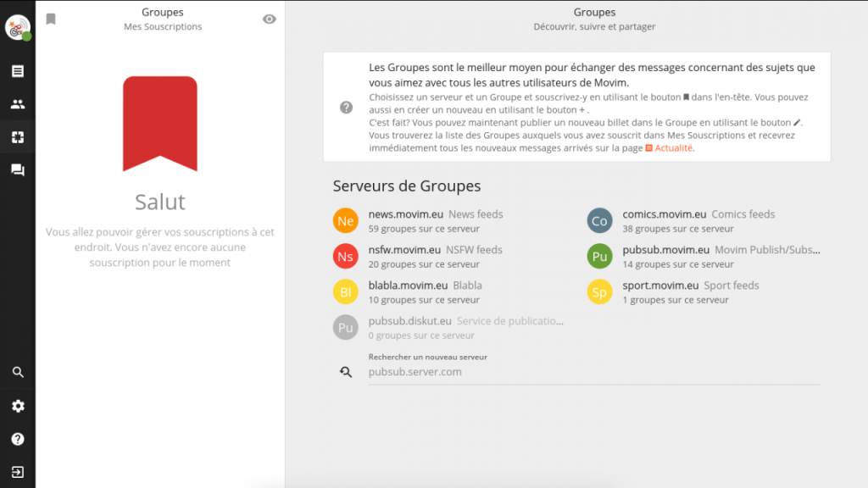The image size is (868, 488).
Task: Open the user avatar profile
Action: 18,27
